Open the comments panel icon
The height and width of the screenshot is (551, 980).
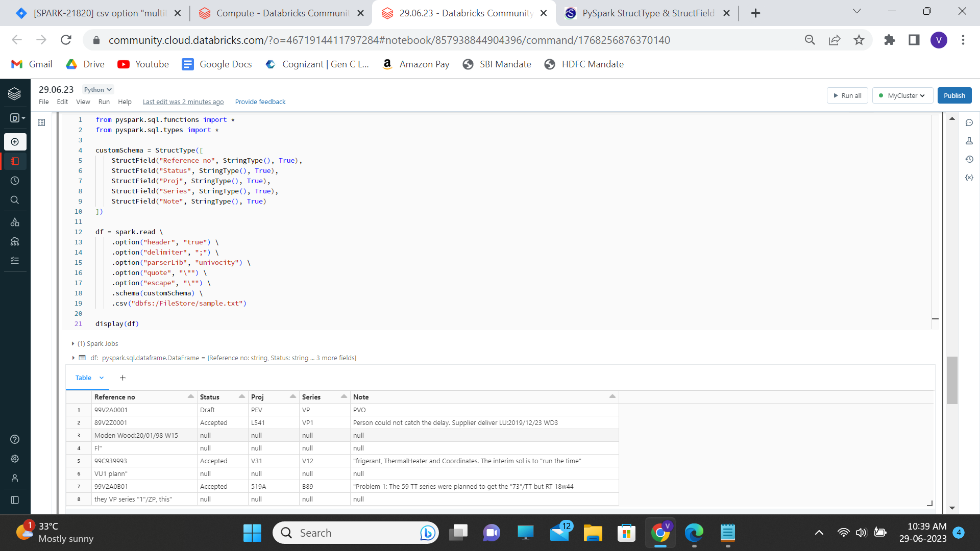pos(969,122)
